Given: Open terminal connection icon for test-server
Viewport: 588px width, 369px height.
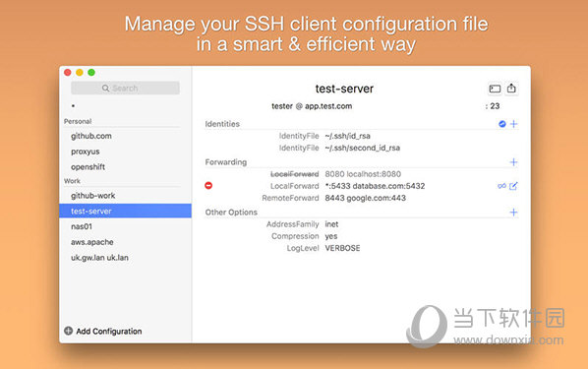Looking at the screenshot, I should [x=495, y=89].
